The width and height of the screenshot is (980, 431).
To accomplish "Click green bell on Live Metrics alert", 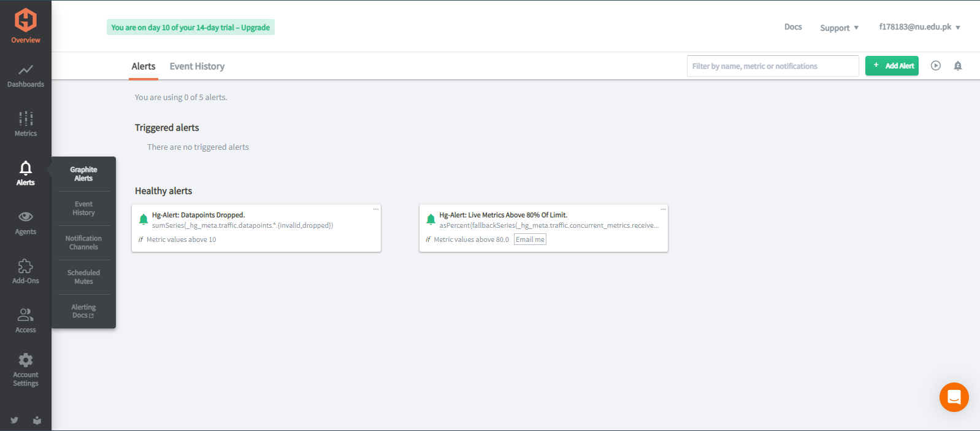I will (431, 219).
